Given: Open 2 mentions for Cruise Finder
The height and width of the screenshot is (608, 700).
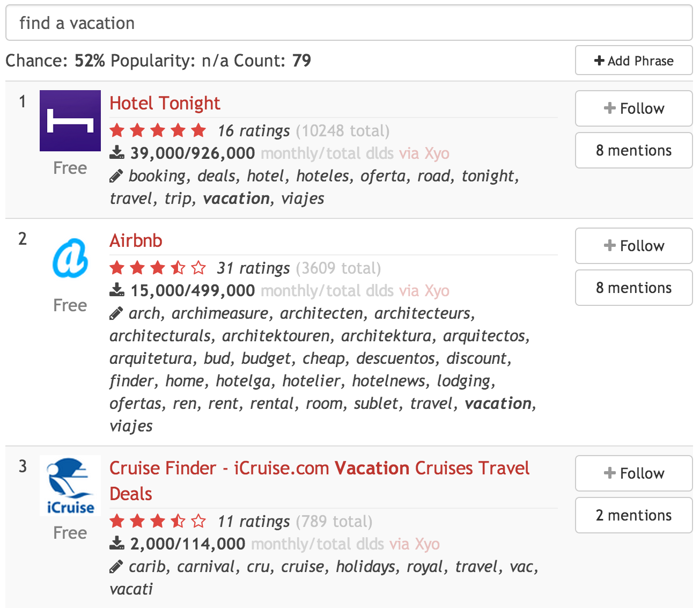Looking at the screenshot, I should tap(634, 515).
